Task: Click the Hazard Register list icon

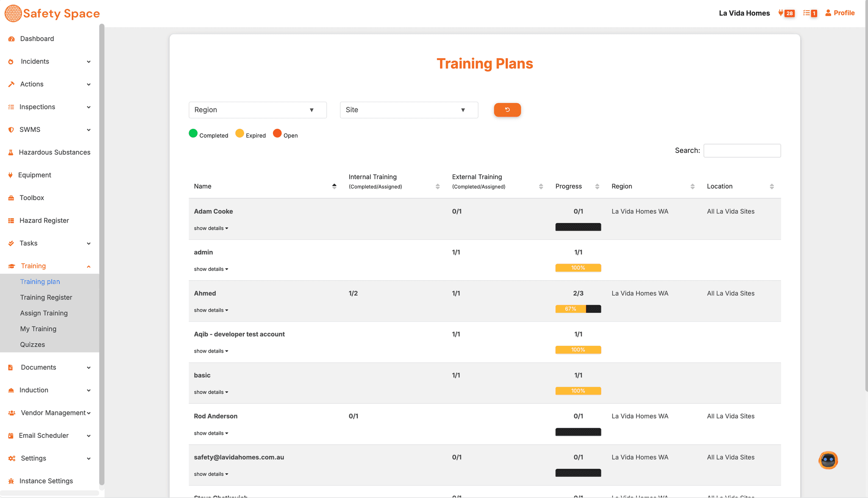Action: [11, 220]
